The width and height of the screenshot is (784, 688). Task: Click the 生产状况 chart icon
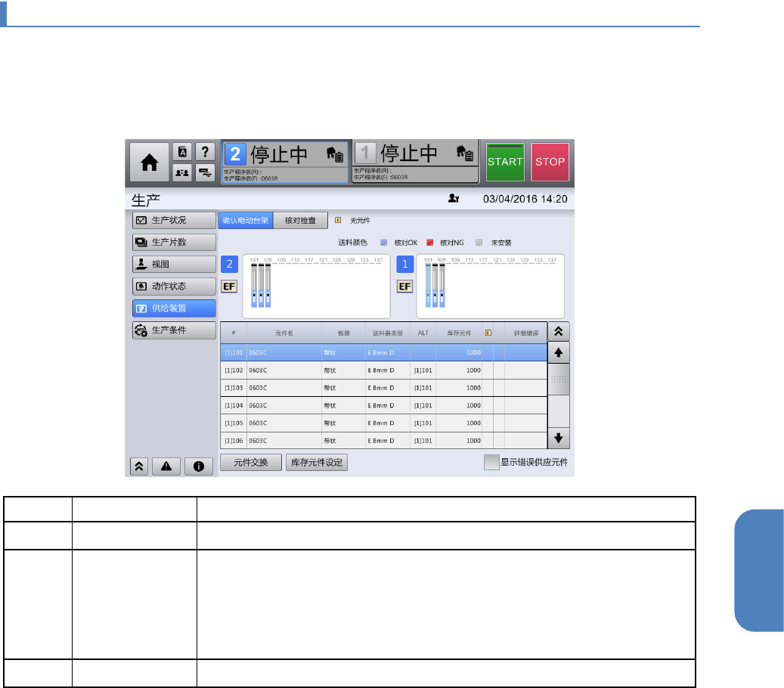click(141, 220)
